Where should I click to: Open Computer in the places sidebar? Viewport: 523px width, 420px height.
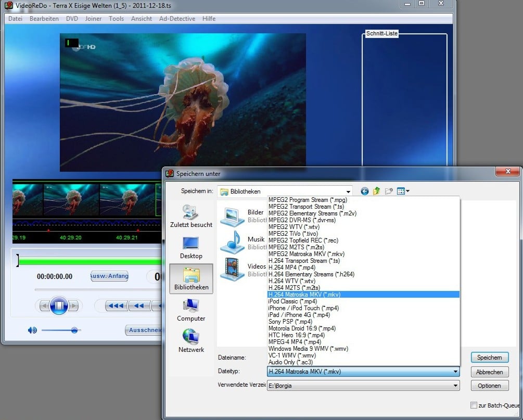click(191, 310)
